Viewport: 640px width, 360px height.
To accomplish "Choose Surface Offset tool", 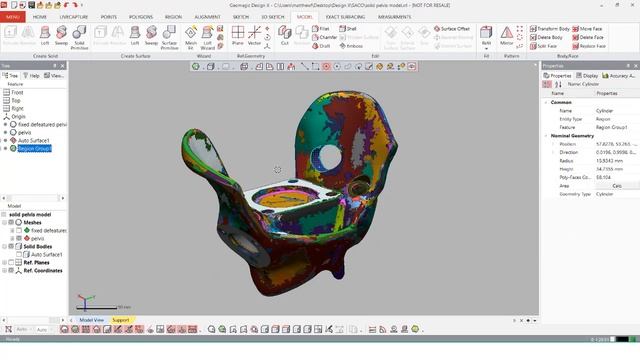I will tap(452, 29).
